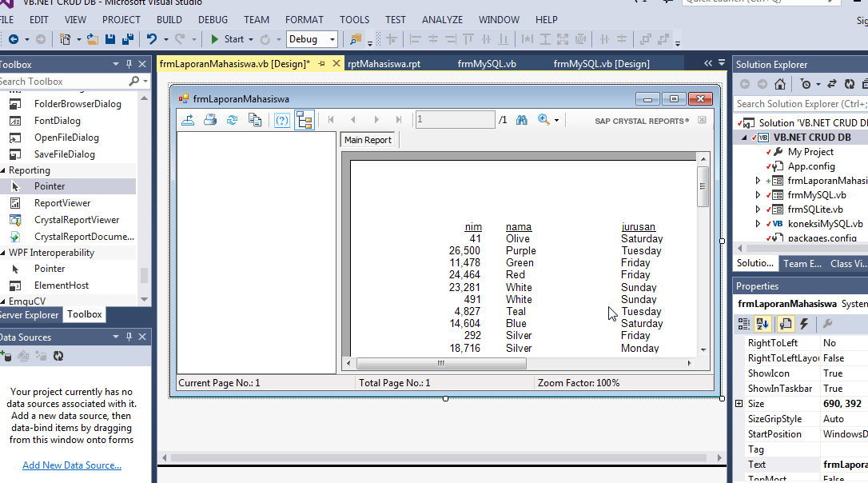This screenshot has width=868, height=483.
Task: Go to last page in report viewer
Action: (399, 120)
